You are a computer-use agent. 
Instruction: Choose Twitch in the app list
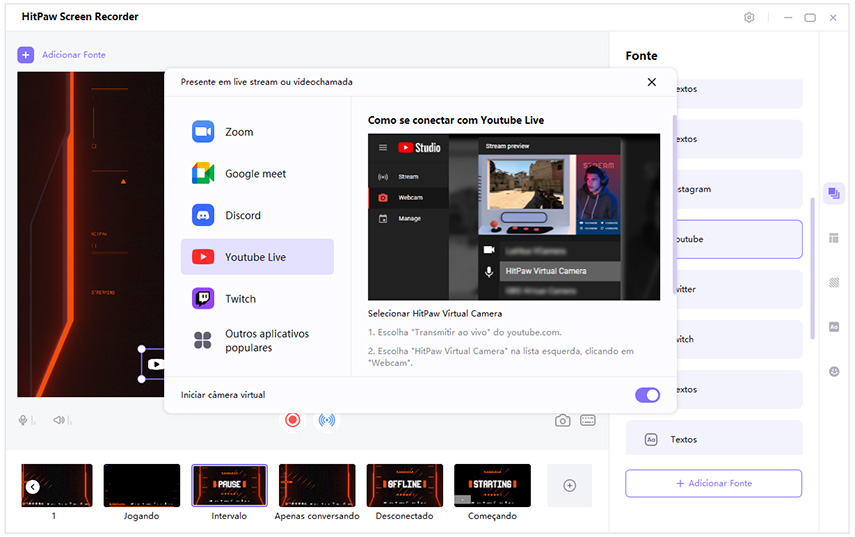[x=257, y=299]
